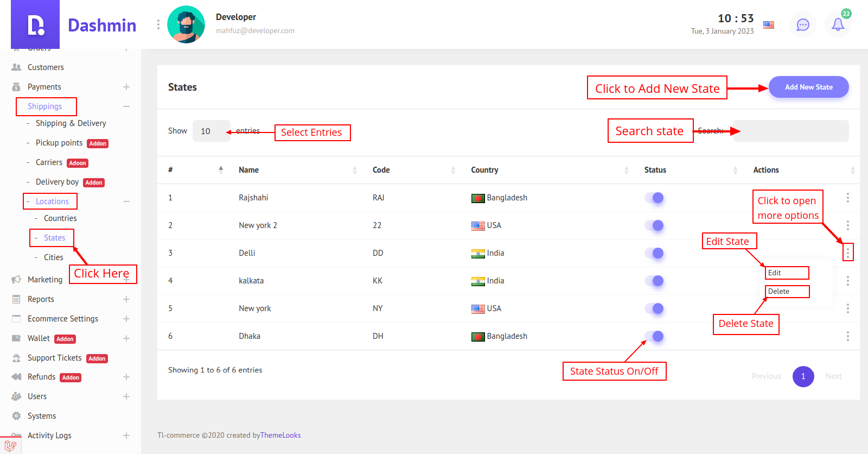Click the Search state input field
Viewport: 868px width, 454px height.
pos(790,131)
